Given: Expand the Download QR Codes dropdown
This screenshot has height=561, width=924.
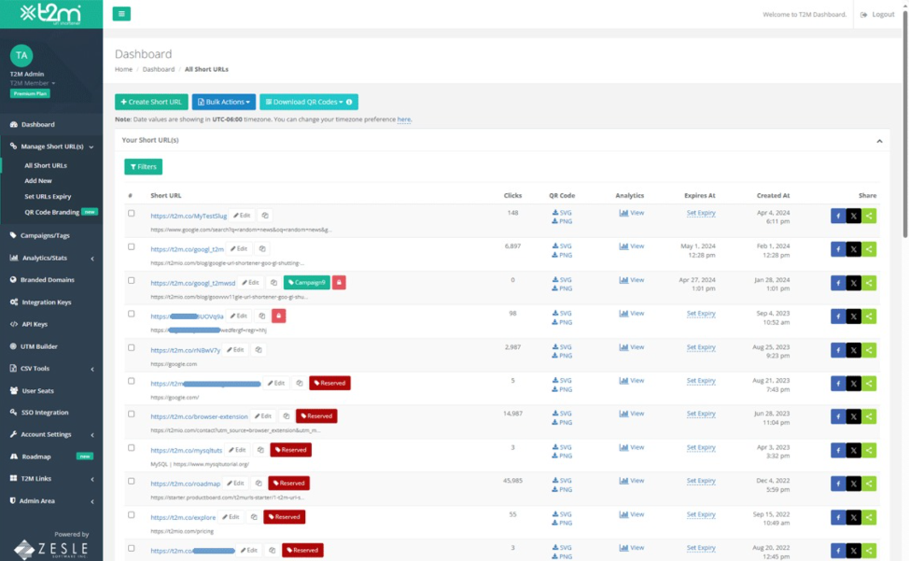Looking at the screenshot, I should (308, 102).
